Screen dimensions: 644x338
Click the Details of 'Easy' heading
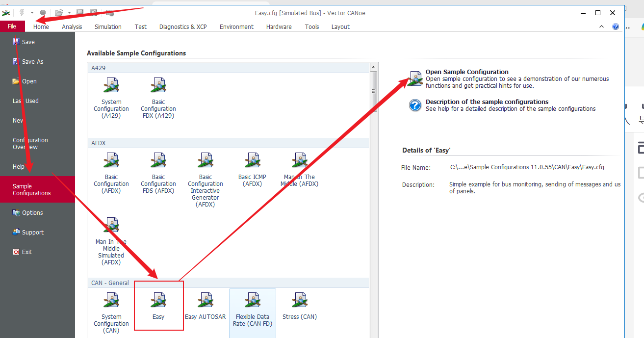tap(426, 150)
